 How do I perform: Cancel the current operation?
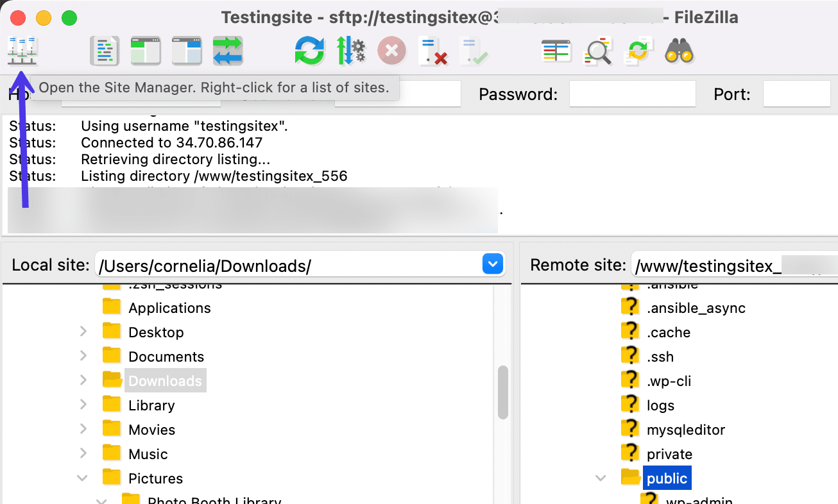391,51
